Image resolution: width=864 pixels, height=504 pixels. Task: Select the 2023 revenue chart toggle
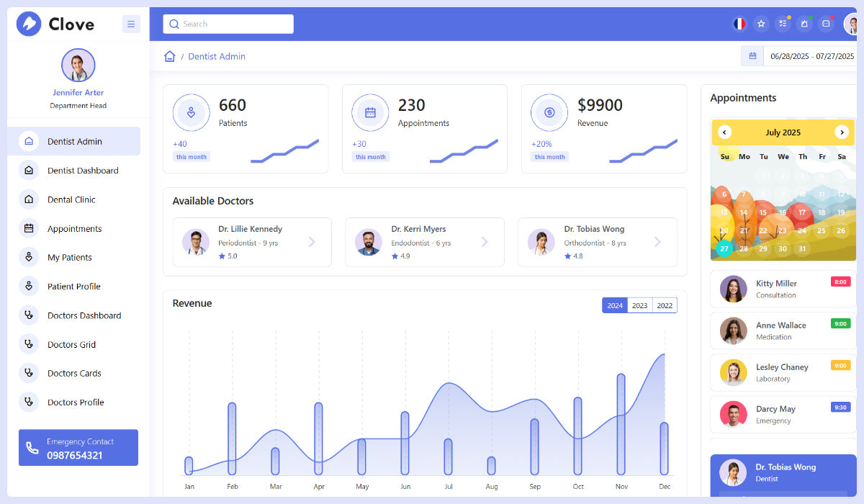[x=639, y=305]
